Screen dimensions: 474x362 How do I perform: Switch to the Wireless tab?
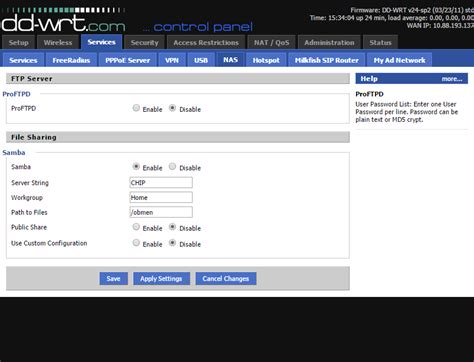[58, 42]
